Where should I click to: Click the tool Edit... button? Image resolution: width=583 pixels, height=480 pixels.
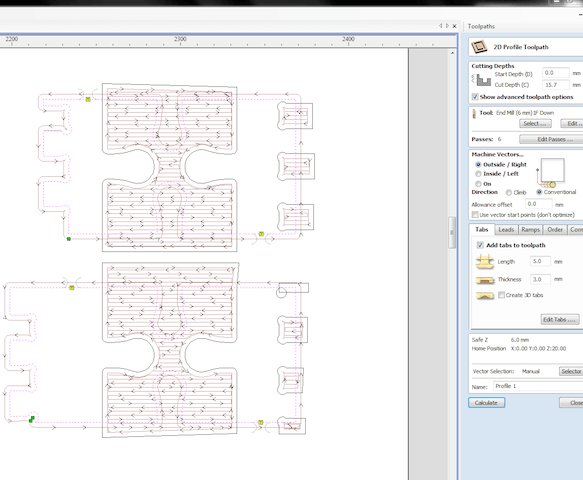tap(572, 123)
